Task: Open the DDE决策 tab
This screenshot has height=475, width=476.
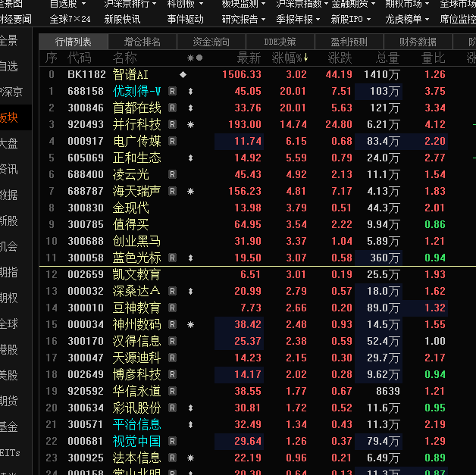Action: tap(280, 42)
